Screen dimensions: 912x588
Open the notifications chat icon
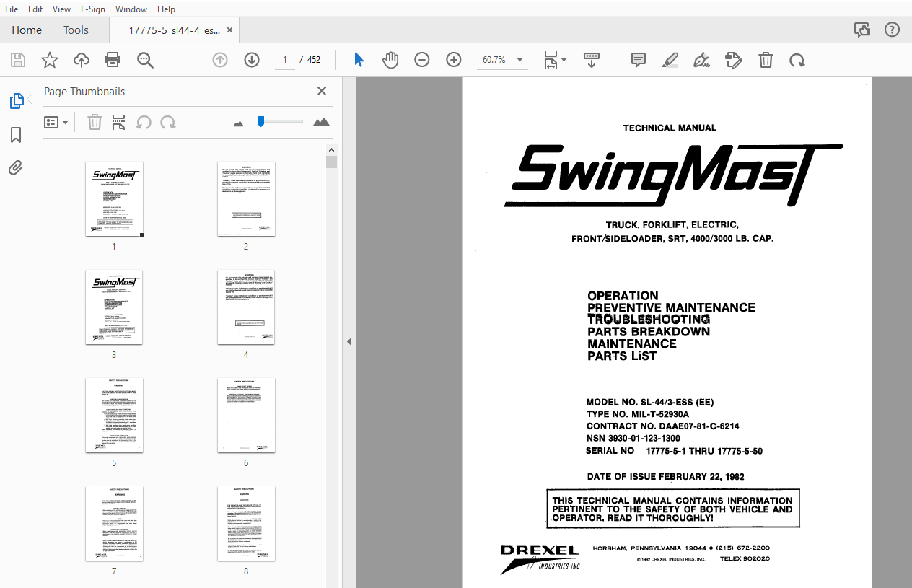(861, 30)
